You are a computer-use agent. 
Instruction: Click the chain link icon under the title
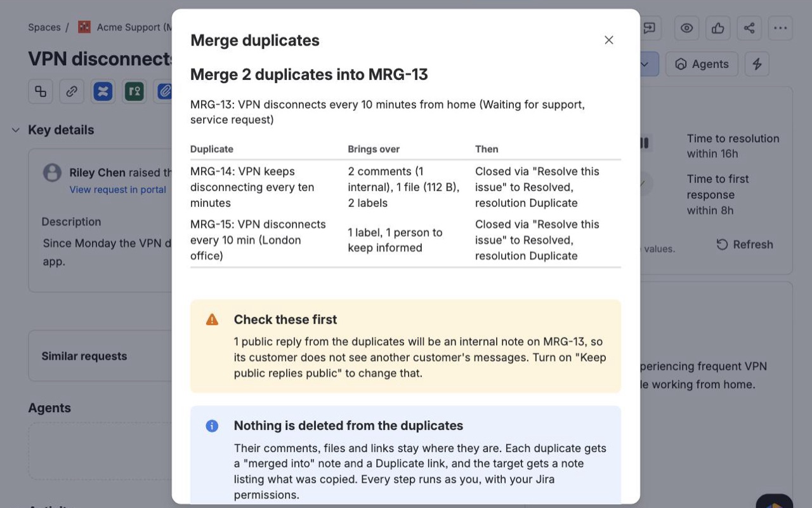[72, 91]
